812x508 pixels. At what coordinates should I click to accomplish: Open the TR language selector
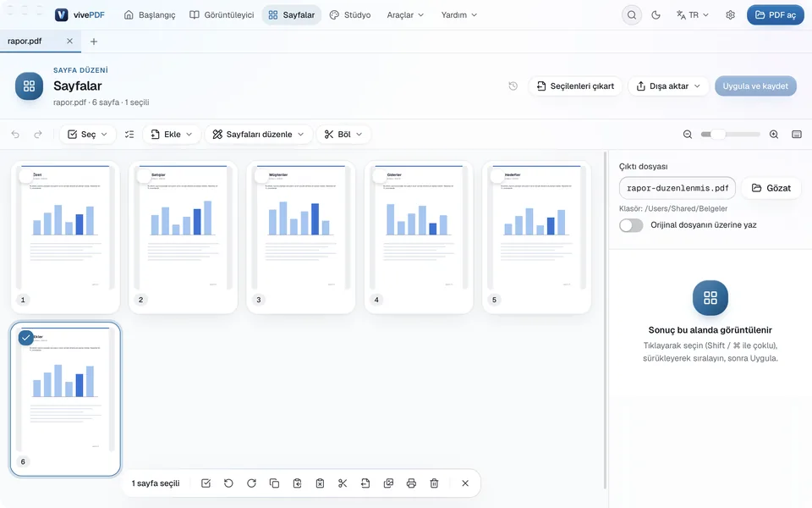point(693,15)
